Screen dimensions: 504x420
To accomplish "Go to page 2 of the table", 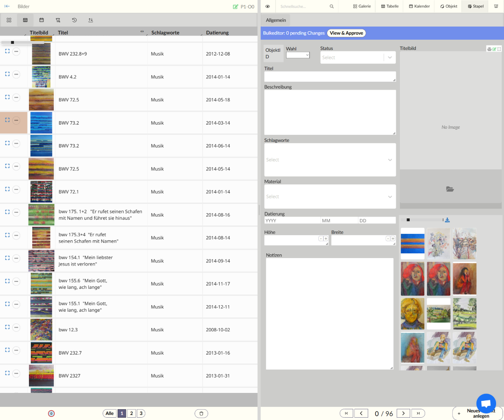I will coord(132,413).
